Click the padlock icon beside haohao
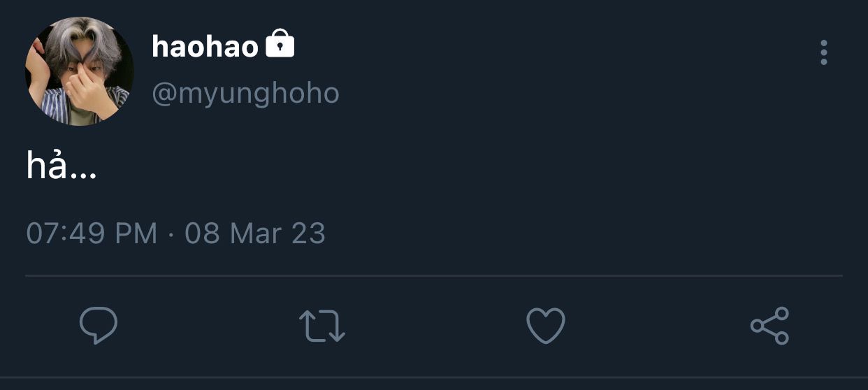The height and width of the screenshot is (390, 868). [x=280, y=45]
